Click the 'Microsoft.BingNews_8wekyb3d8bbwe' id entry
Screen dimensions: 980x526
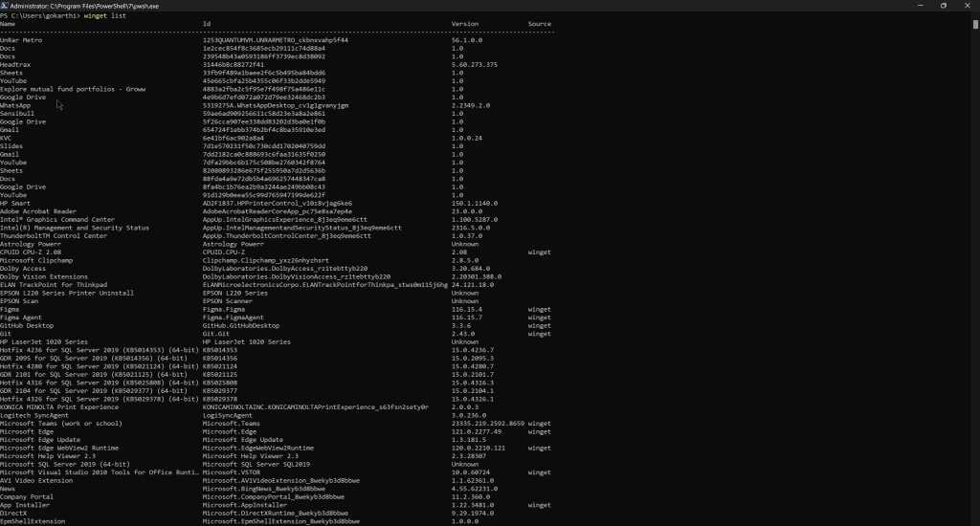tap(264, 488)
